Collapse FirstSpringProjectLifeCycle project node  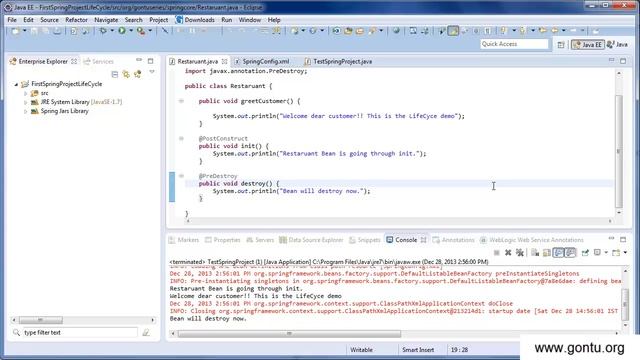pyautogui.click(x=16, y=84)
